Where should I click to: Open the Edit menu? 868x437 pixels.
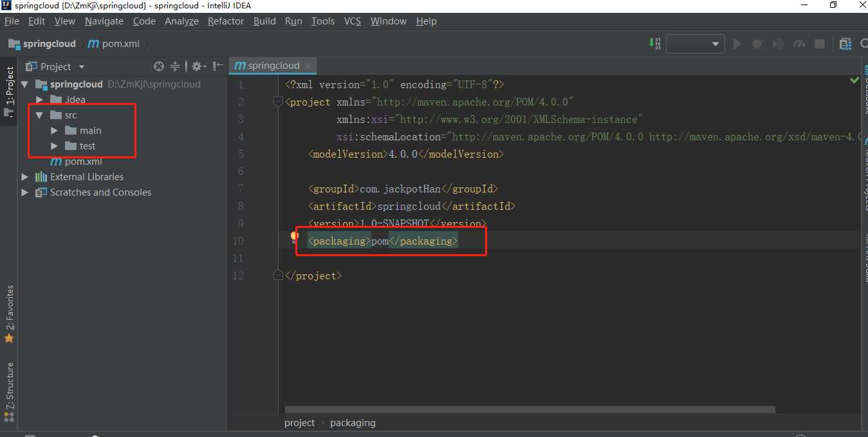pyautogui.click(x=37, y=21)
